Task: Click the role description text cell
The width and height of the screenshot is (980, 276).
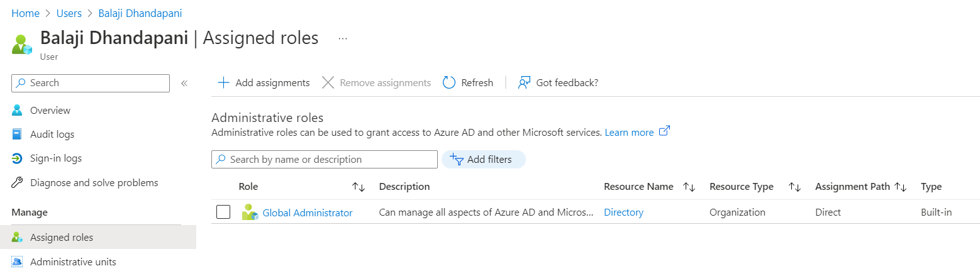Action: [x=486, y=213]
